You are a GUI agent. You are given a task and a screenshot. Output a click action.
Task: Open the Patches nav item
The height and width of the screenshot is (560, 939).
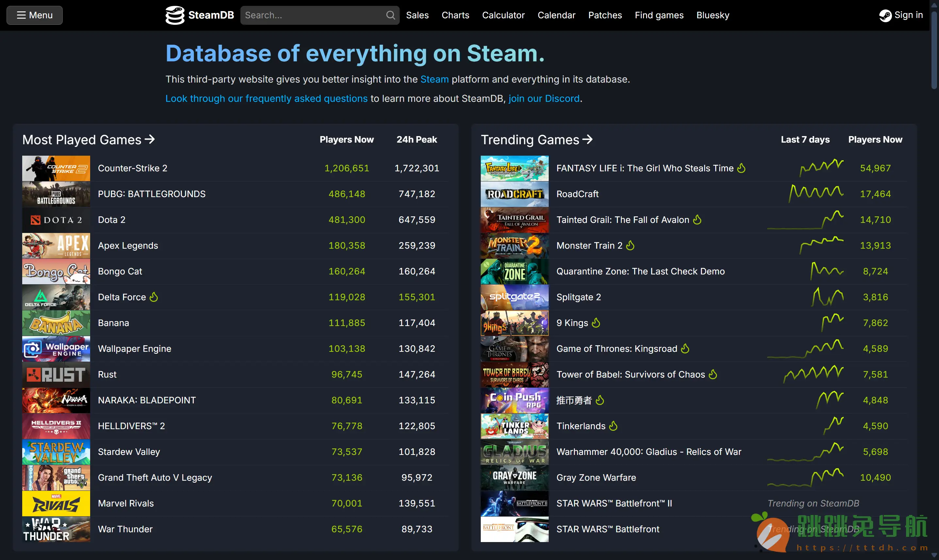click(x=605, y=15)
